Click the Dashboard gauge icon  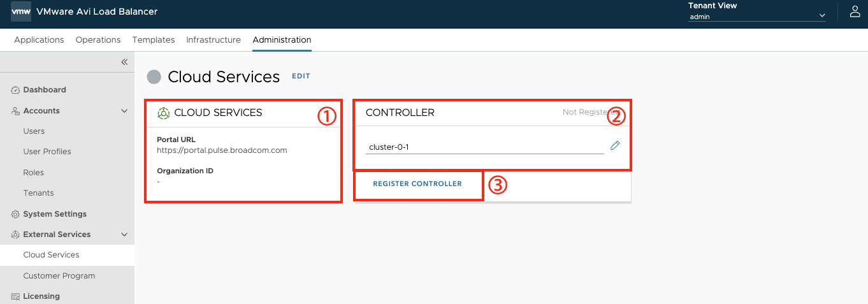coord(16,90)
